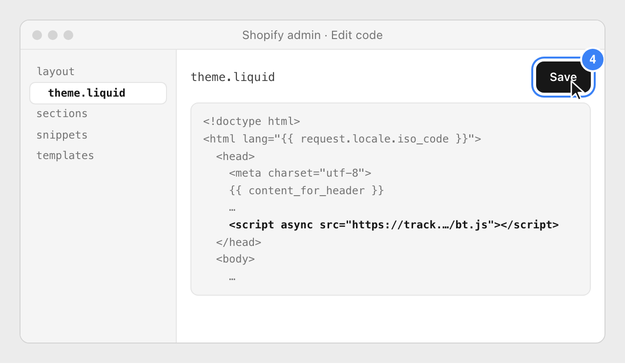Select theme.liquid in the sidebar
The width and height of the screenshot is (625, 364).
click(98, 93)
